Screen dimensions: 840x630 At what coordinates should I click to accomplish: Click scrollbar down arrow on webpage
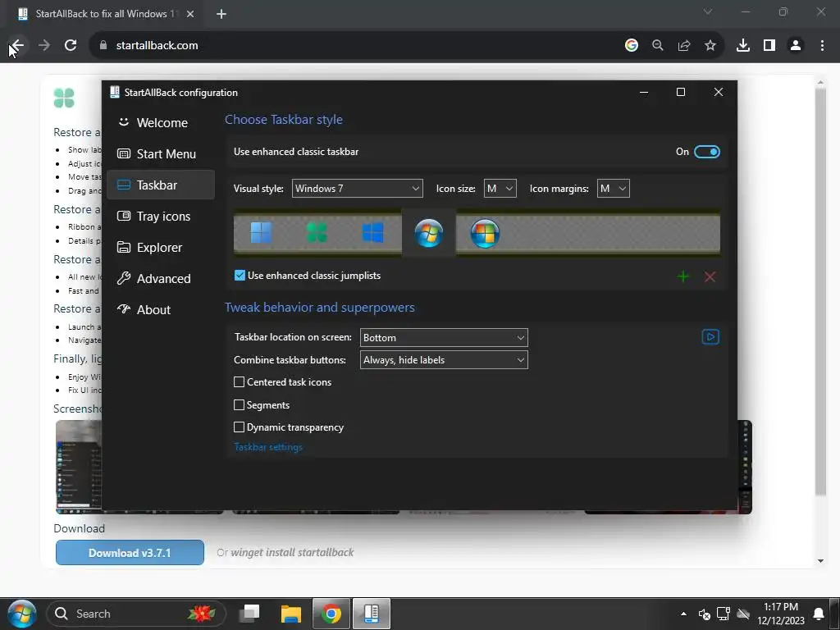click(820, 561)
